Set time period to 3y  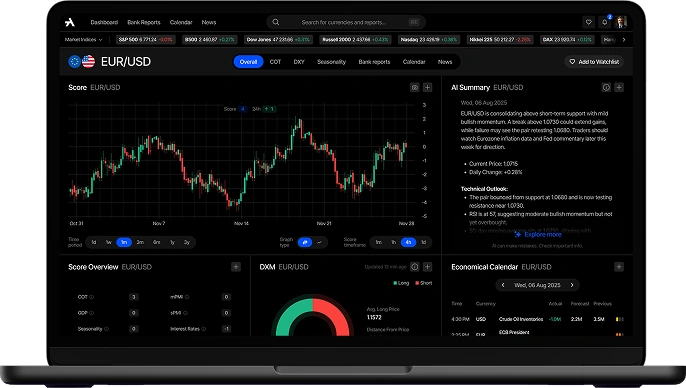[x=187, y=242]
